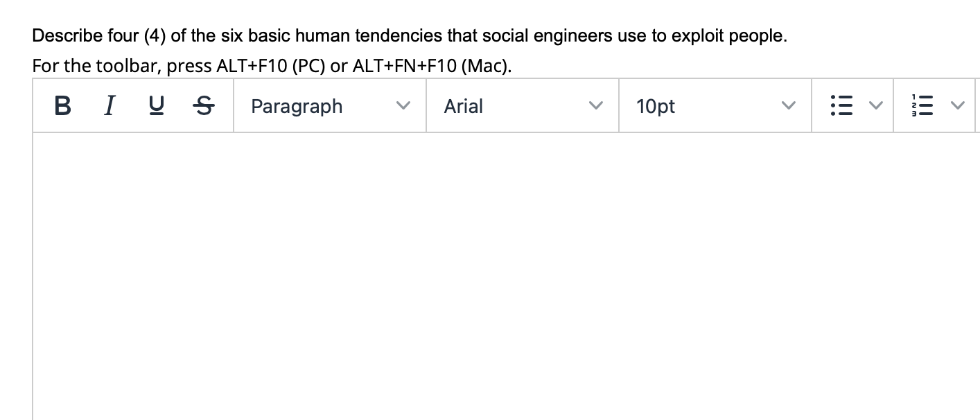This screenshot has height=420, width=980.
Task: Click the 10pt size label
Action: click(656, 106)
